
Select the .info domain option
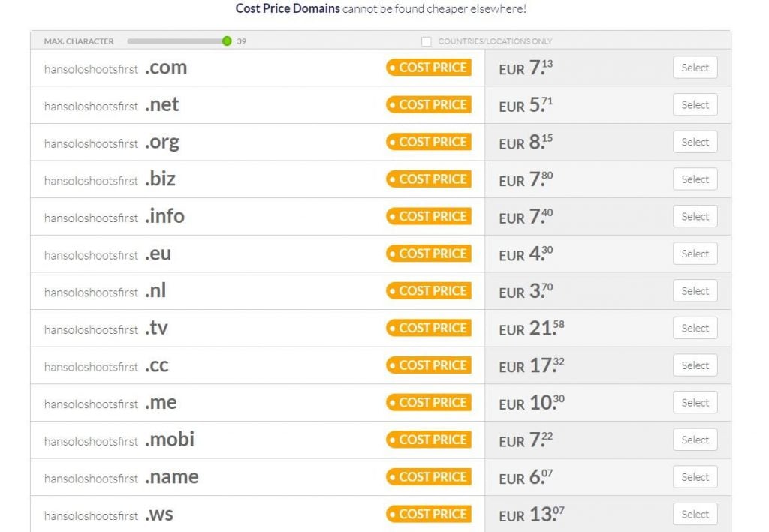pyautogui.click(x=695, y=216)
